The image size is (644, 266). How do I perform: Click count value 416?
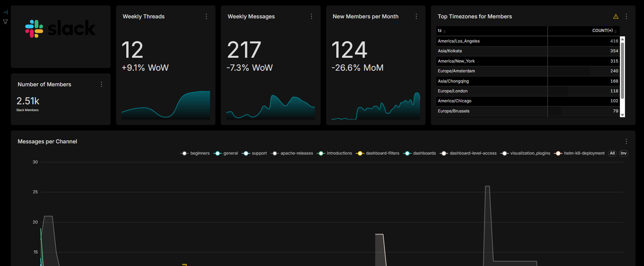tap(614, 41)
